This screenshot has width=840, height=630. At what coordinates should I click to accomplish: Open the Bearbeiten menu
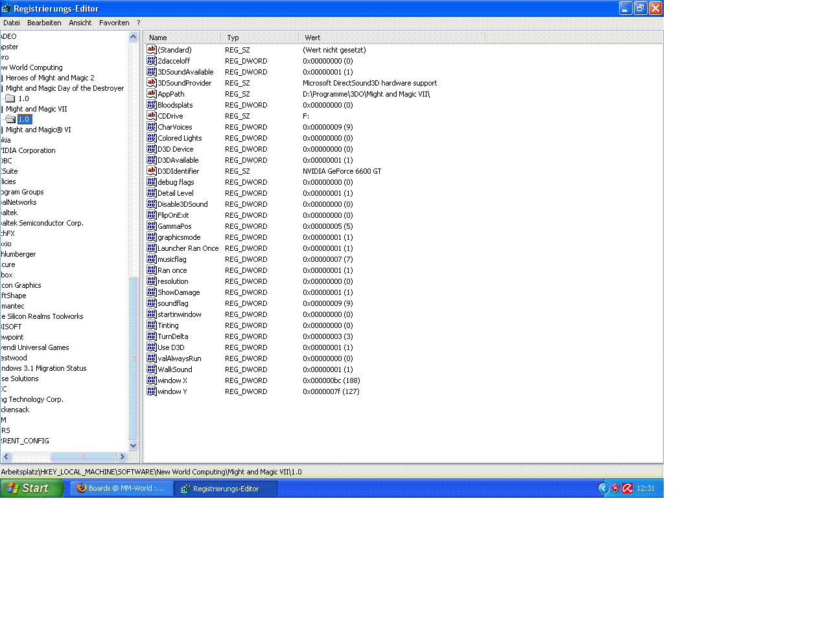tap(44, 23)
